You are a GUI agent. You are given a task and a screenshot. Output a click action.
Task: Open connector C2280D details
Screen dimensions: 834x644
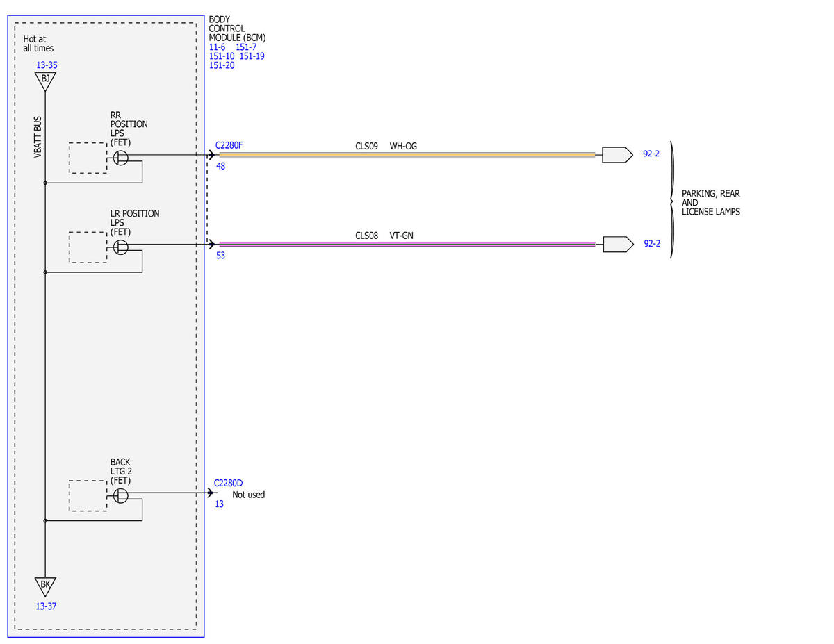pyautogui.click(x=229, y=483)
